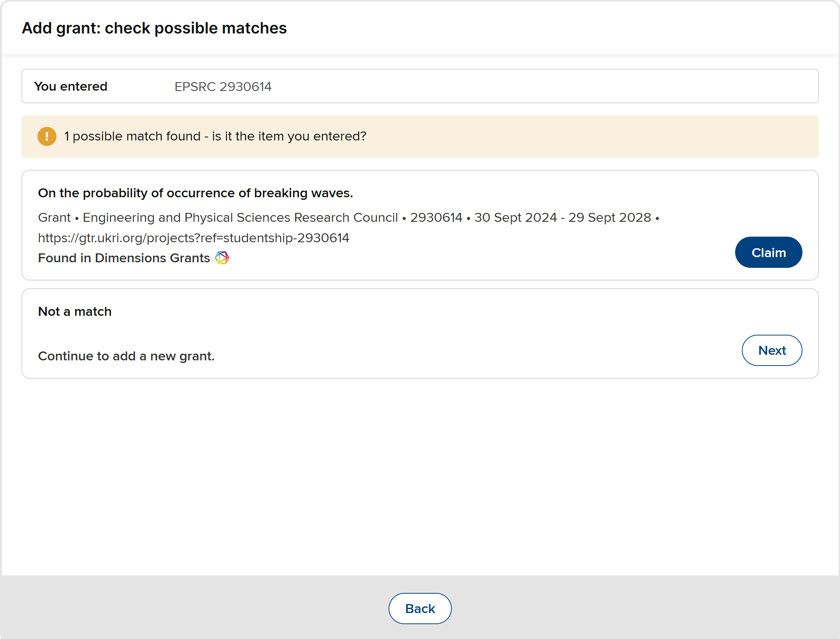Click the "is it the item you entered?" question
The image size is (840, 639).
(x=289, y=137)
